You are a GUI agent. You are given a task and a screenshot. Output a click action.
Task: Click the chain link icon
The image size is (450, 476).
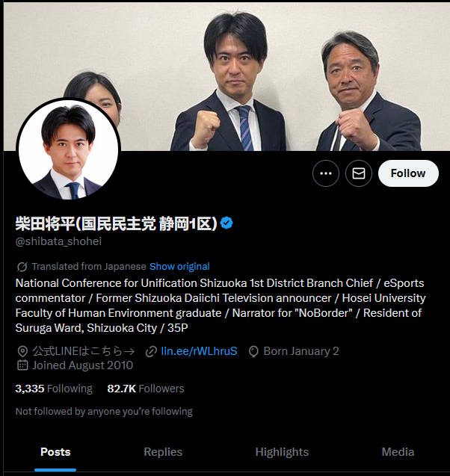pos(151,351)
